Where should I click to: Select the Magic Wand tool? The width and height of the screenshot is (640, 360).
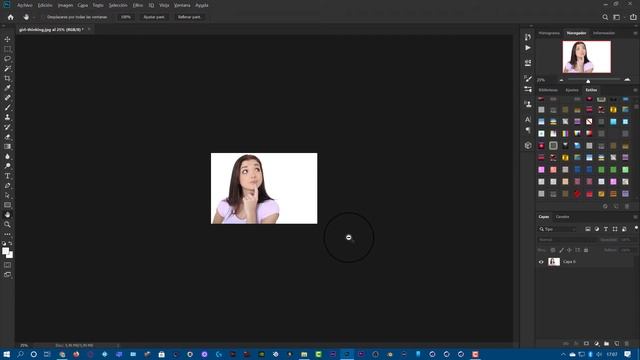click(x=7, y=69)
